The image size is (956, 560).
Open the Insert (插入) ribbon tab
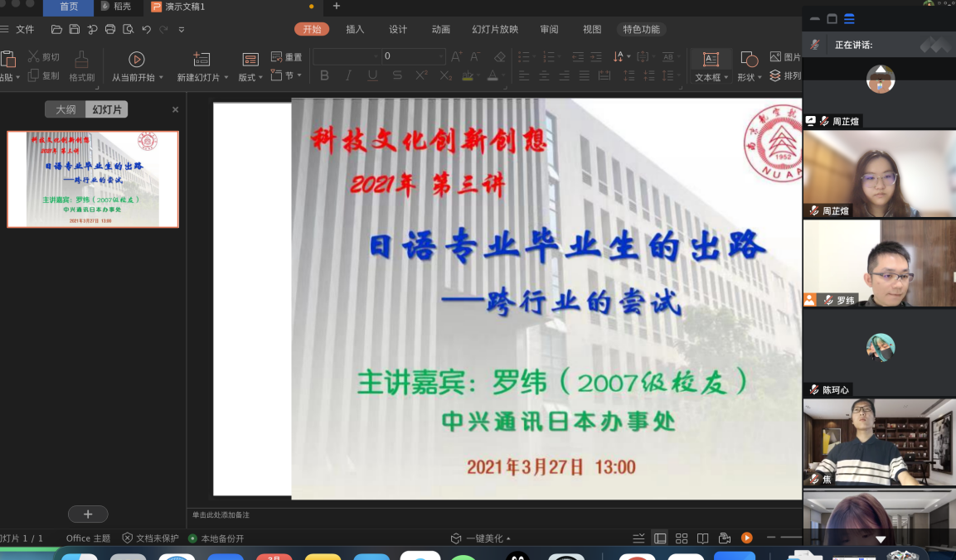point(355,30)
